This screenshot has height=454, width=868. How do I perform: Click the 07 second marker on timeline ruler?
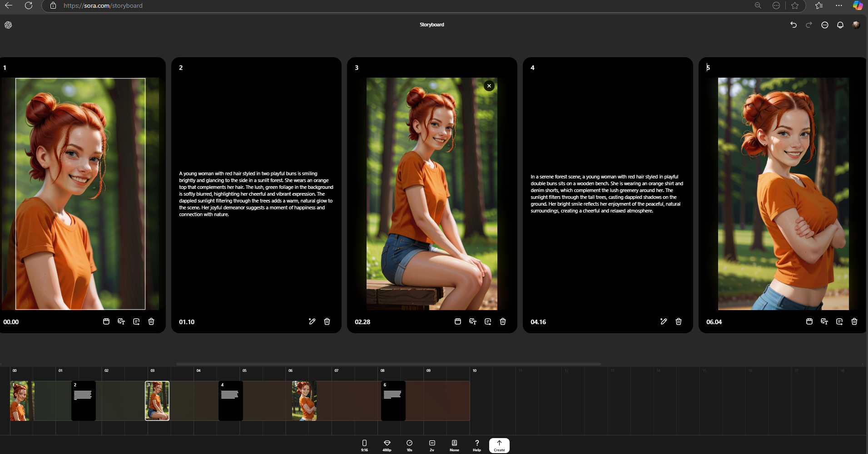point(337,370)
